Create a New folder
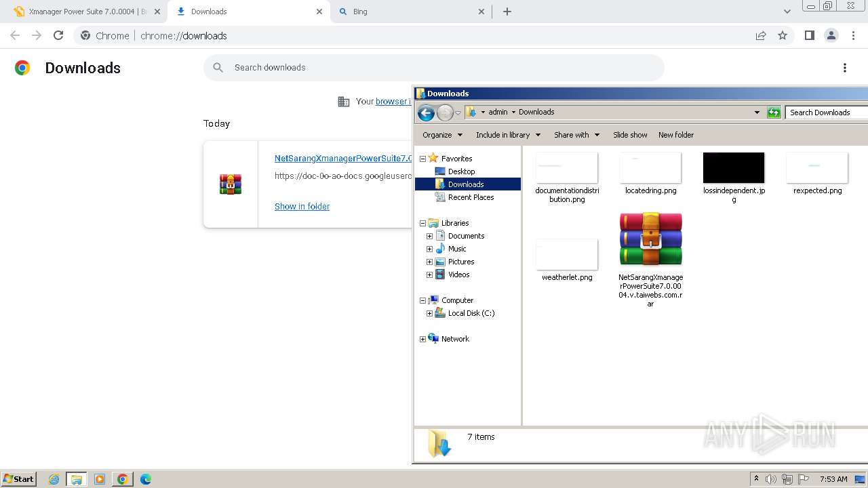Screen dimensions: 868x488 coord(676,135)
